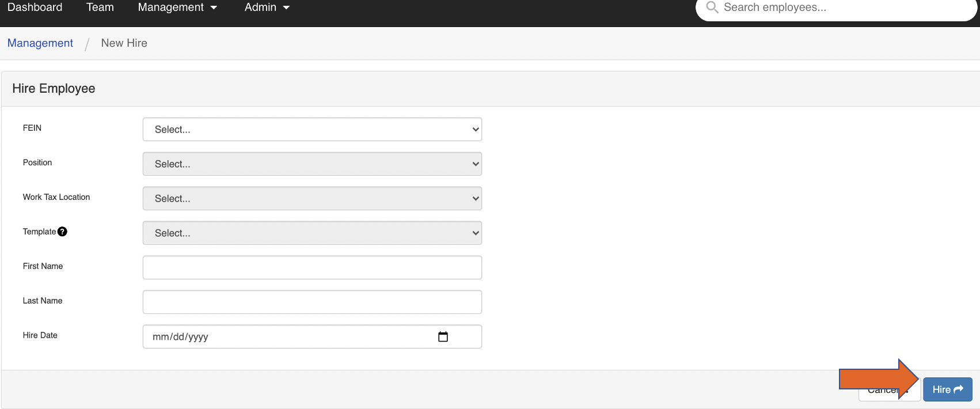Click the search magnifier icon
Viewport: 980px width, 409px height.
coord(712,7)
